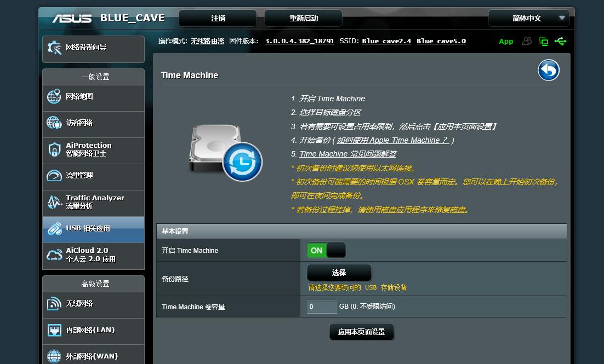Viewport: 604px width, 364px height.
Task: Click the Time Machine page title
Action: tap(190, 75)
